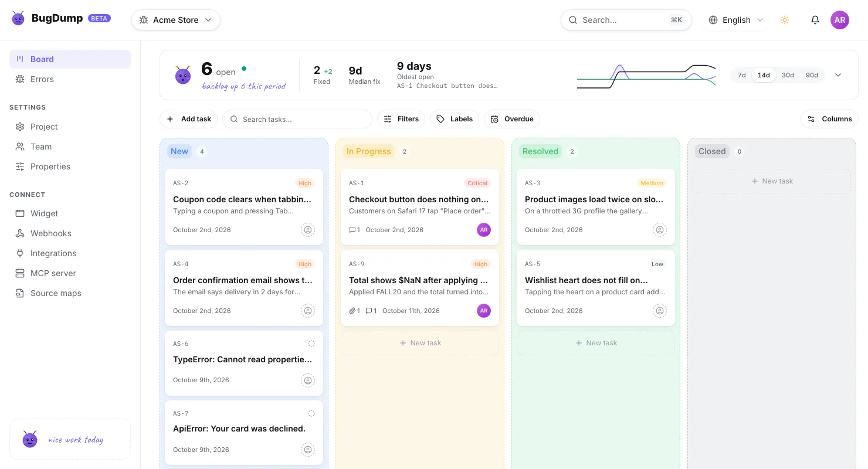Click the unassigned avatar on AS-3 card
This screenshot has width=868, height=469.
click(660, 230)
